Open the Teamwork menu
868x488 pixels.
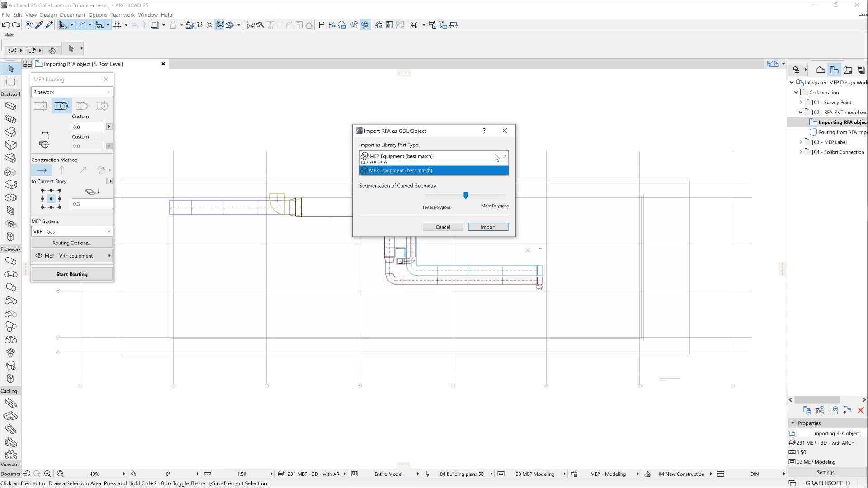click(x=123, y=14)
